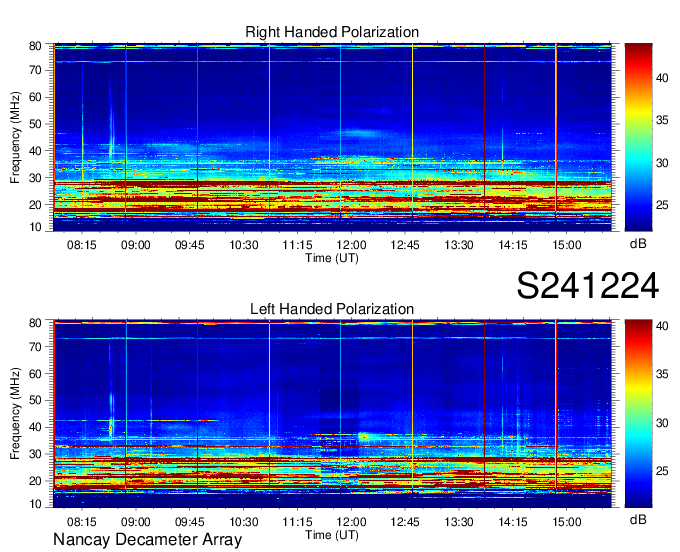The height and width of the screenshot is (552, 680).
Task: Click 60 frequency tick on left-handed plot
Action: click(x=35, y=374)
